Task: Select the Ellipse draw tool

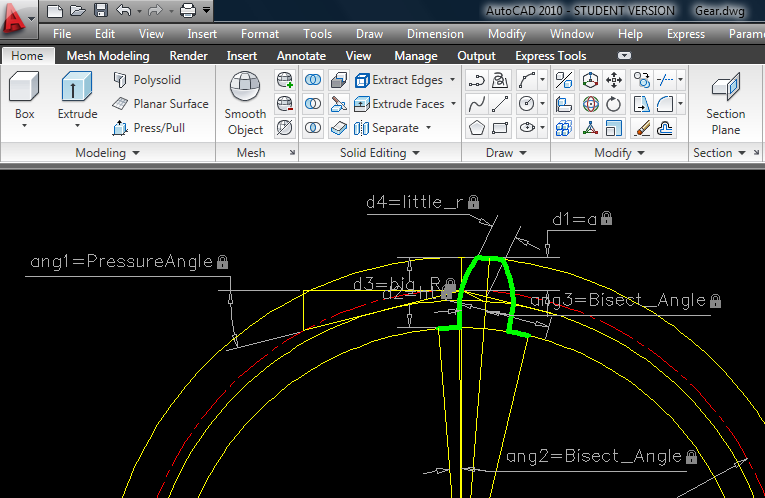Action: (527, 128)
